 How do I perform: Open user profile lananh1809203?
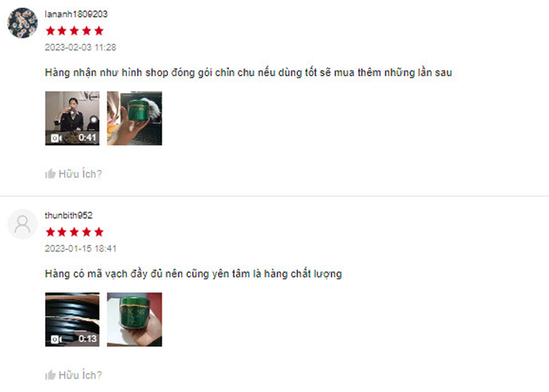pos(76,14)
